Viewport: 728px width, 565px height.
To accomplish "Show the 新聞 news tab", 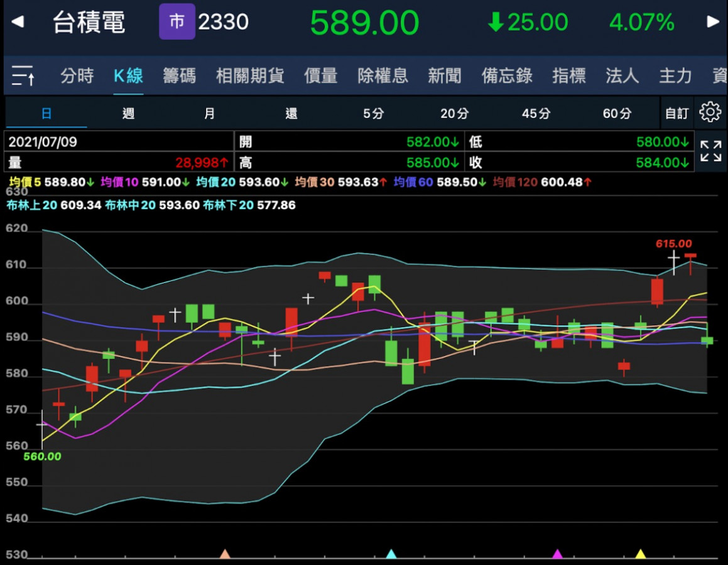I will [x=444, y=76].
